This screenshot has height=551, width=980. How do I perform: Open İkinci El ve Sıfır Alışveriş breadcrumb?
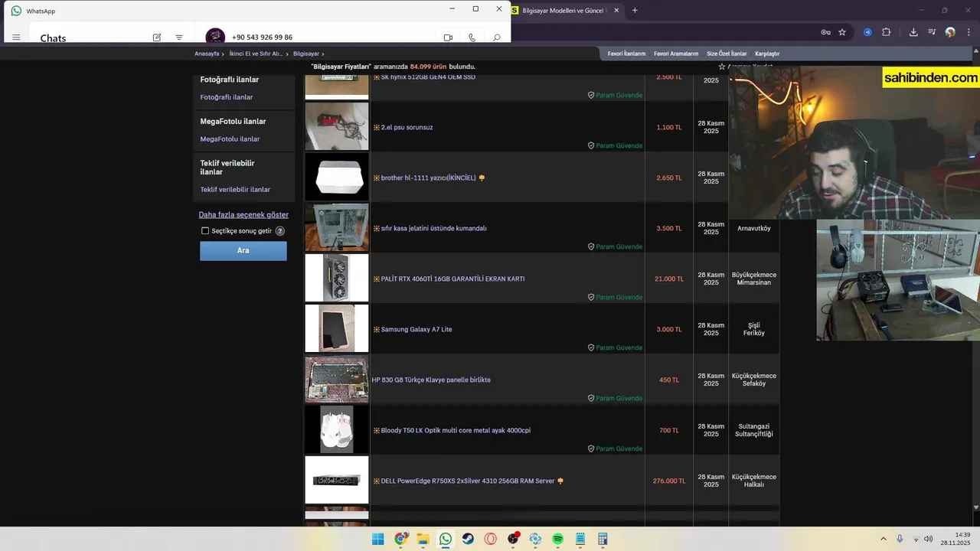click(x=256, y=54)
